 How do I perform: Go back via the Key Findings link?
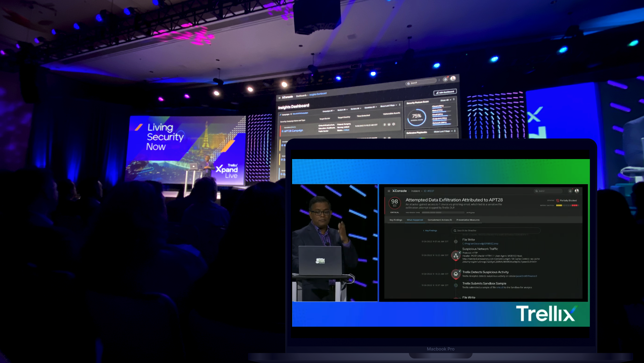click(430, 231)
